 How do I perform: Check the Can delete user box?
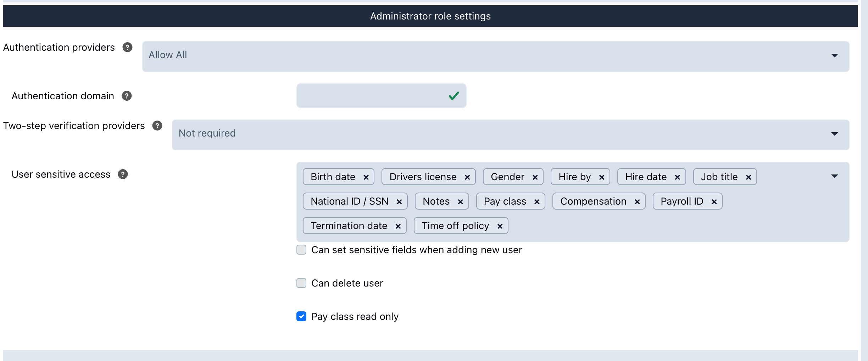(301, 283)
